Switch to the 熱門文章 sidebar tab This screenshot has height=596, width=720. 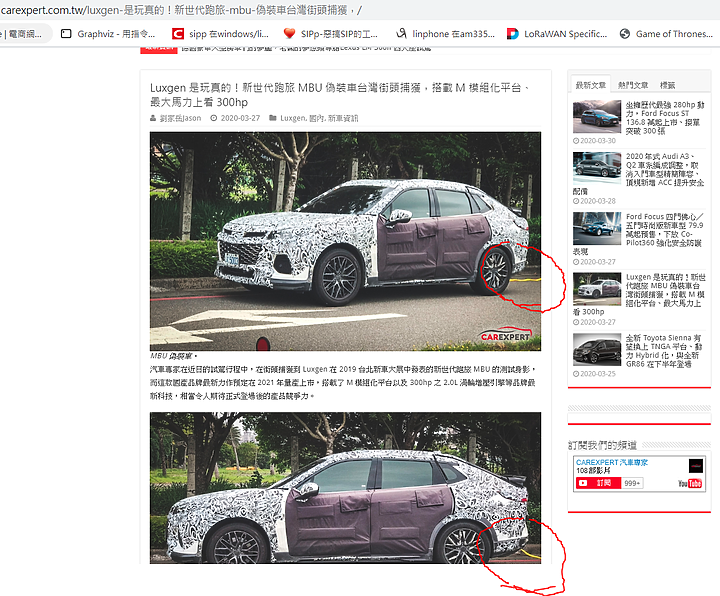[x=633, y=85]
